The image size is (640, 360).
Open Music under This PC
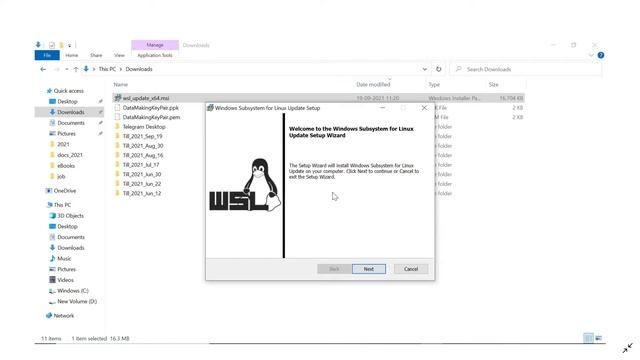coord(64,258)
